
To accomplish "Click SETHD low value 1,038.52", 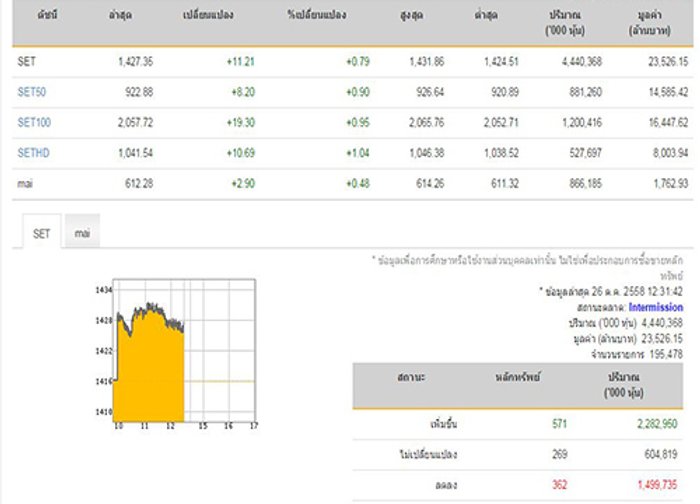I will tap(501, 153).
